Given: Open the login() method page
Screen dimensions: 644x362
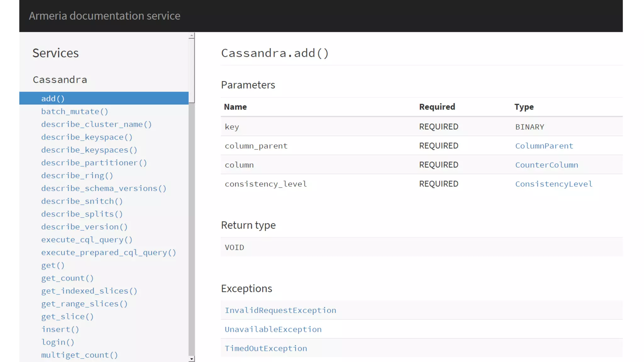Looking at the screenshot, I should tap(58, 342).
